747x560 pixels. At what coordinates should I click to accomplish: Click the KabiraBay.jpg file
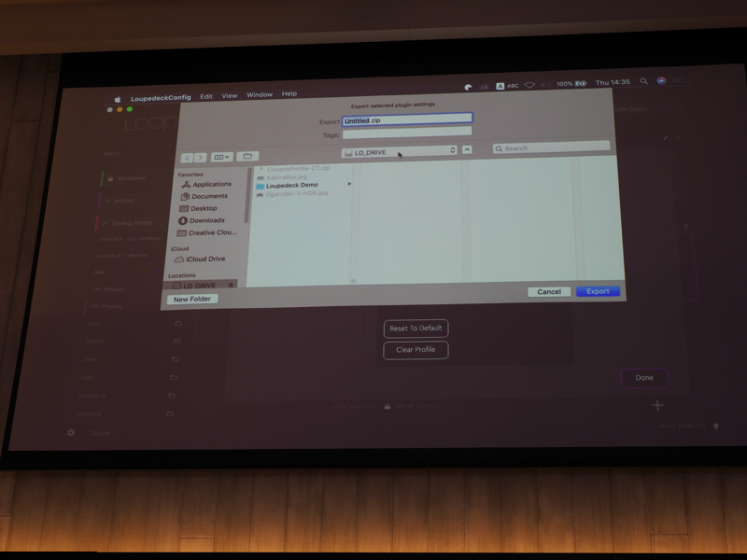tap(287, 177)
